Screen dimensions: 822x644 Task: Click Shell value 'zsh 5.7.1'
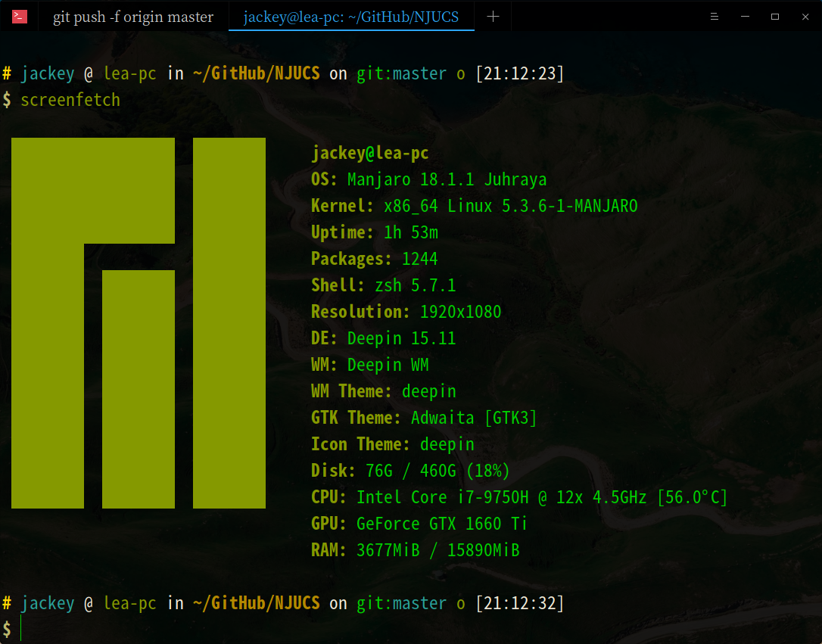click(x=416, y=285)
